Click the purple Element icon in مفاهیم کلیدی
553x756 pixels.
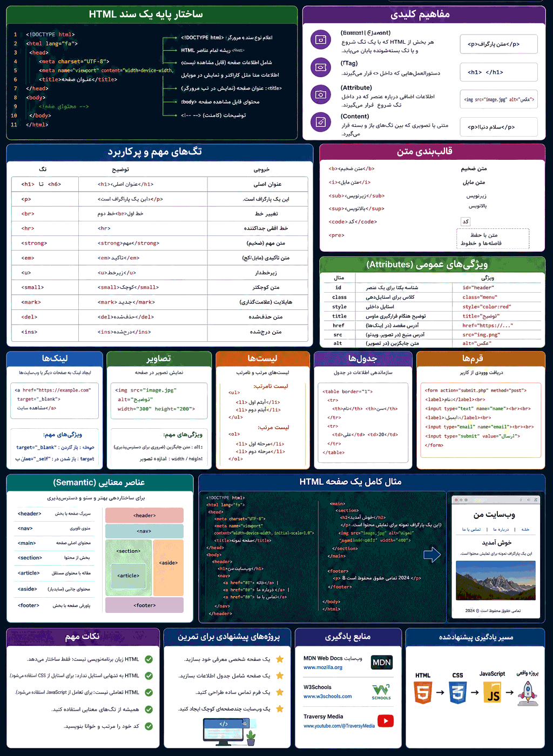click(321, 39)
